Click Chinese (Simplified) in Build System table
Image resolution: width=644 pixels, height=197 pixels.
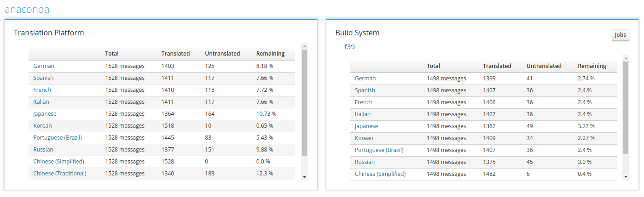(380, 174)
